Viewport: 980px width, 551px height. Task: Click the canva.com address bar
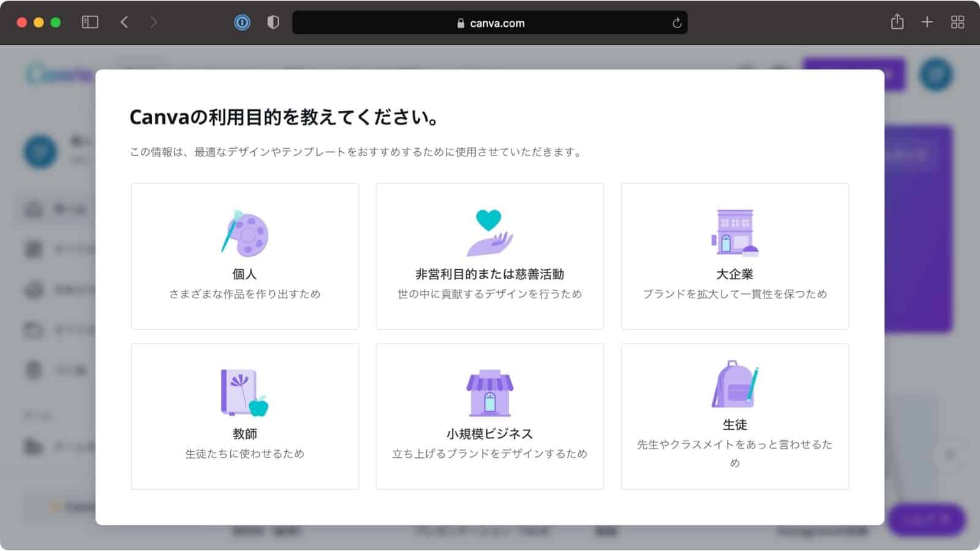pyautogui.click(x=490, y=23)
